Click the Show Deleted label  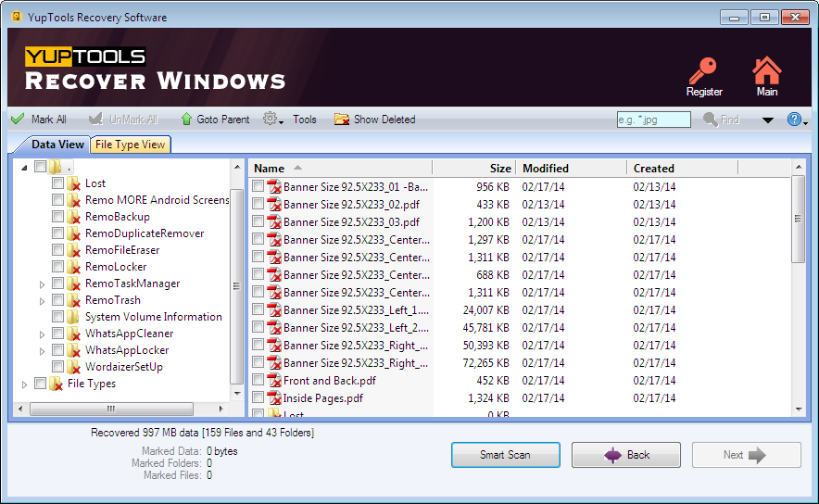[x=384, y=120]
